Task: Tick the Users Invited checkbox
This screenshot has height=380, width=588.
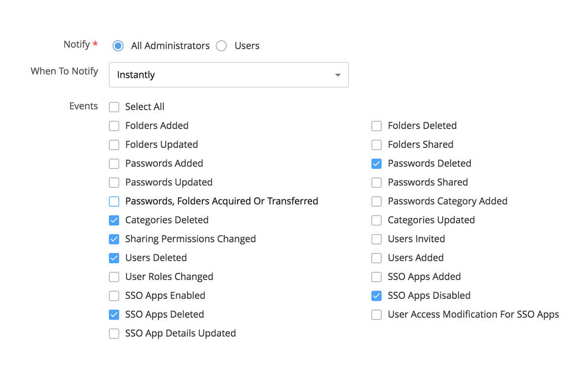Action: click(x=376, y=239)
